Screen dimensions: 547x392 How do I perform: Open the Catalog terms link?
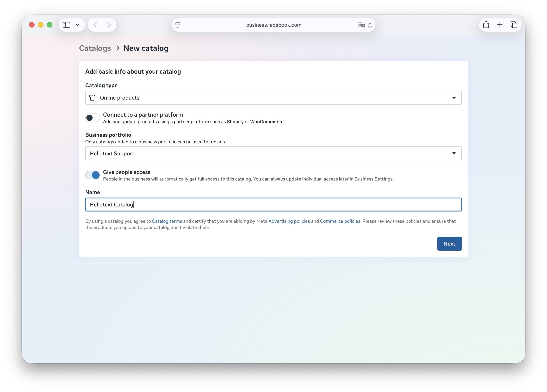[167, 221]
